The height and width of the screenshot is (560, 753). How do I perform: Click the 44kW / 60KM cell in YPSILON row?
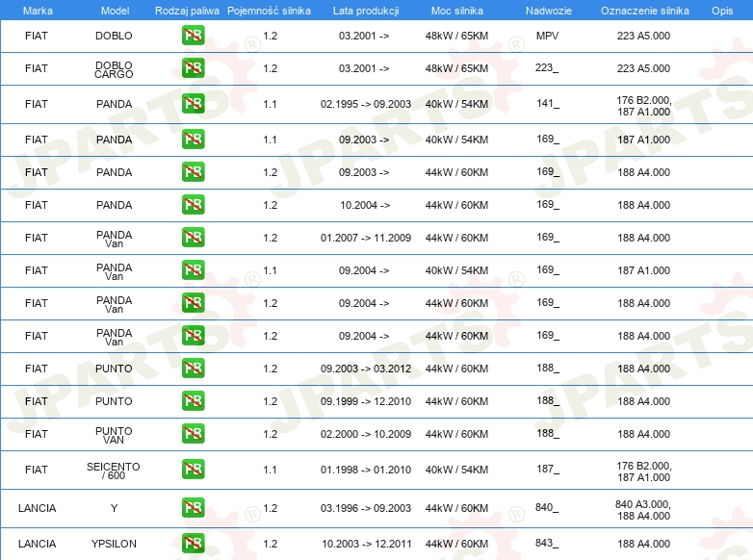[x=456, y=545]
